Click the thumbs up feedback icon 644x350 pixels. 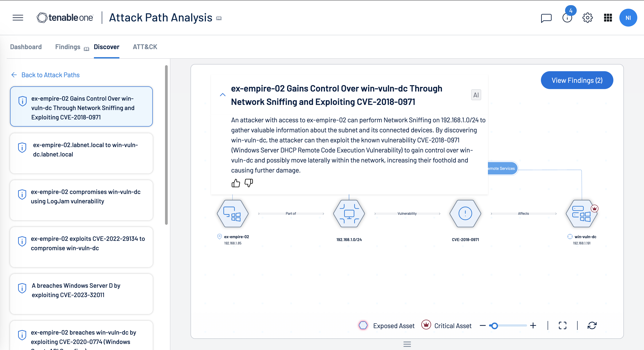[x=235, y=182]
